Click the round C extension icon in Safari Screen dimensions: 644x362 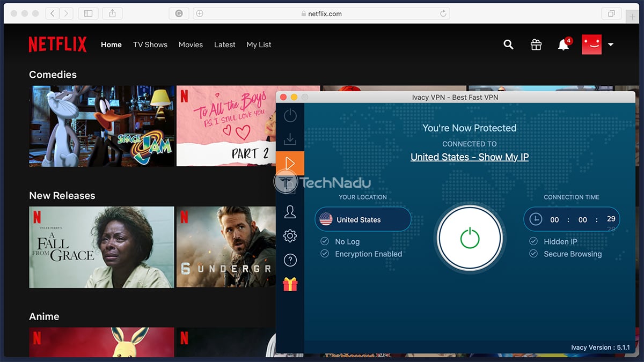(x=179, y=13)
